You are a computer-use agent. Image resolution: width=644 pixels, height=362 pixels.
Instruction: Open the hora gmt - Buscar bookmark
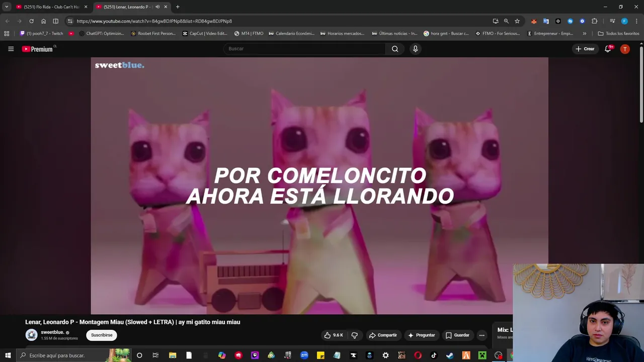[x=446, y=34]
